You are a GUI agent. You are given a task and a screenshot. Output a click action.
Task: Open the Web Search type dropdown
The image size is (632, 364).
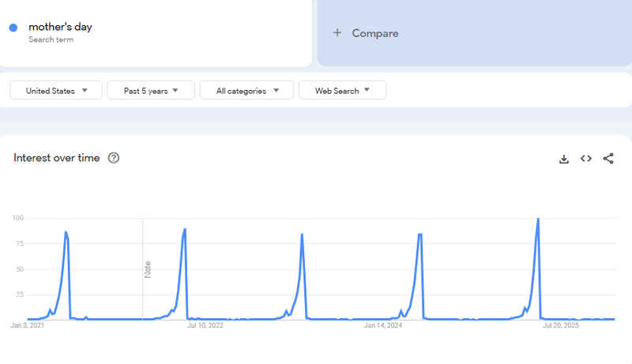pos(342,90)
